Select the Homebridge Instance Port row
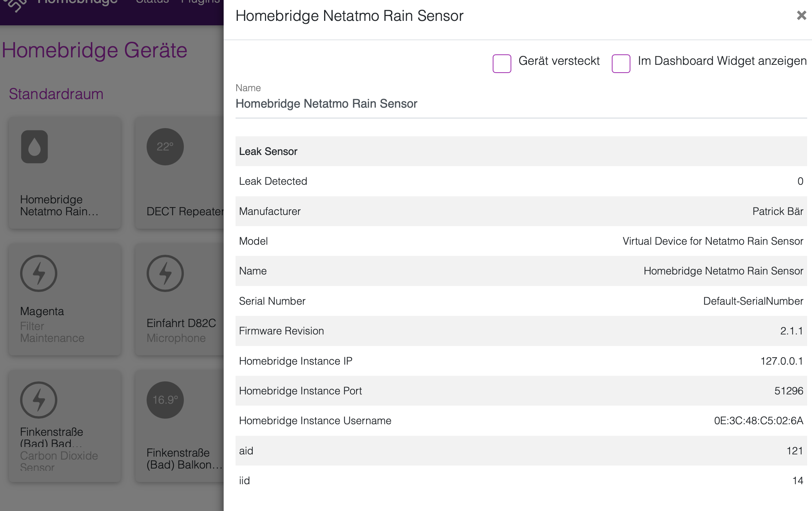The width and height of the screenshot is (812, 511). [521, 391]
